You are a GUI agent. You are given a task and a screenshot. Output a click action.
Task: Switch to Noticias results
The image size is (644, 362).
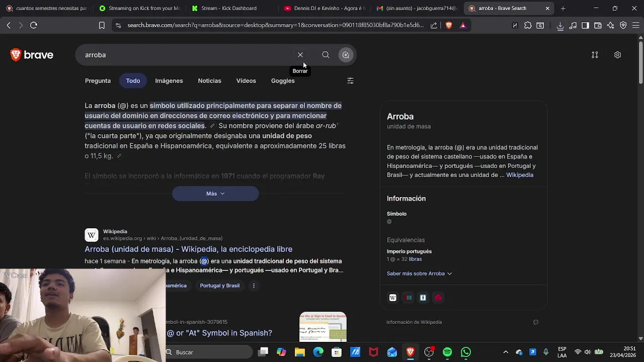[209, 80]
